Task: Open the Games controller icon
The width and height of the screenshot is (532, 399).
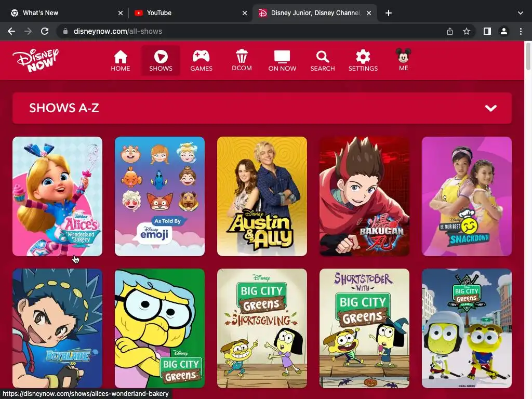Action: (x=201, y=56)
